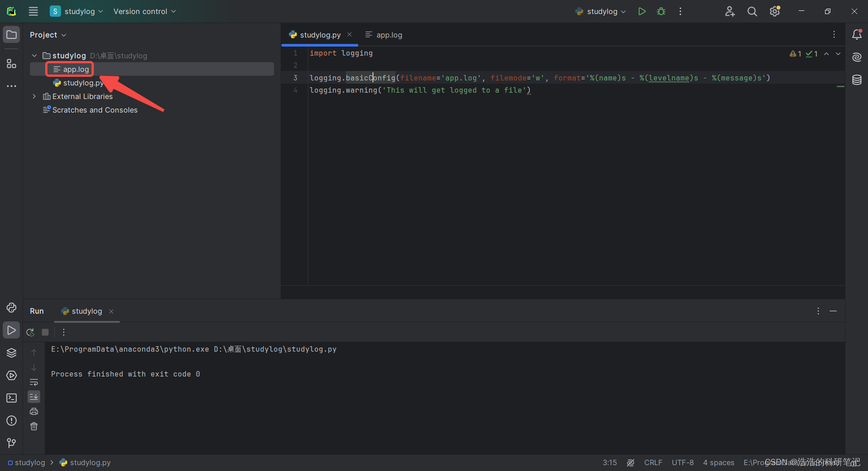Toggle soft-wrap in console
The width and height of the screenshot is (868, 471).
(x=34, y=382)
